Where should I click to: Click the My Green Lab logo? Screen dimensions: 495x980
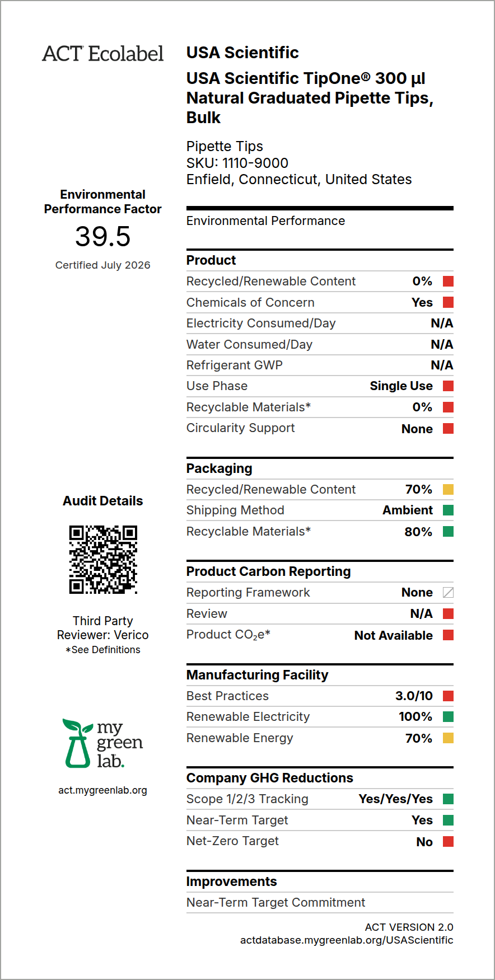click(103, 743)
